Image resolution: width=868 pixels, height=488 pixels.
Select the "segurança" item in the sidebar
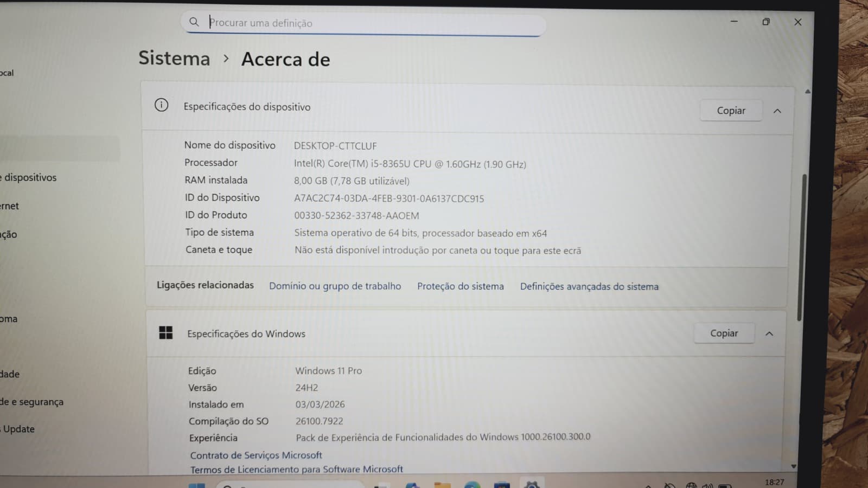point(31,402)
